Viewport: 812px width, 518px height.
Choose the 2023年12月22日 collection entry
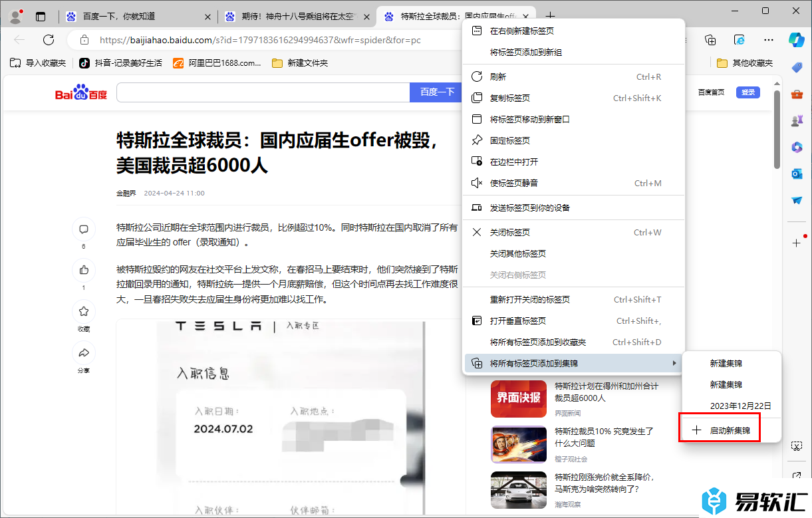[732, 406]
